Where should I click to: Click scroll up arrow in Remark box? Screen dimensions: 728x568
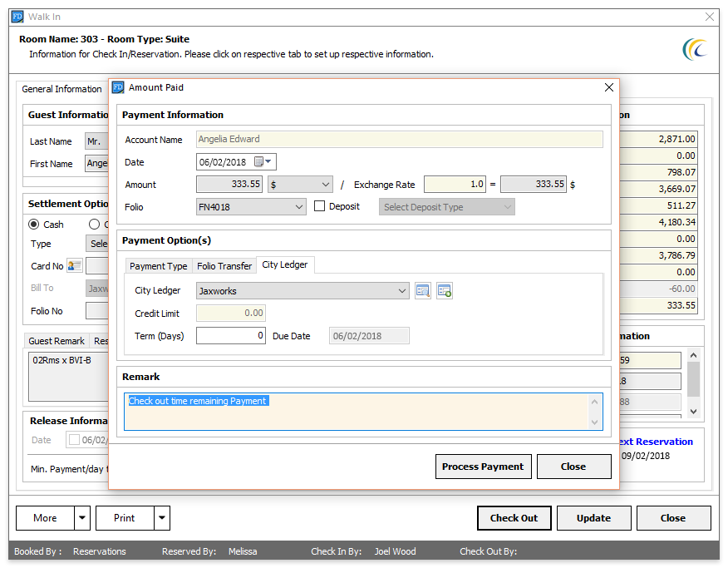594,402
